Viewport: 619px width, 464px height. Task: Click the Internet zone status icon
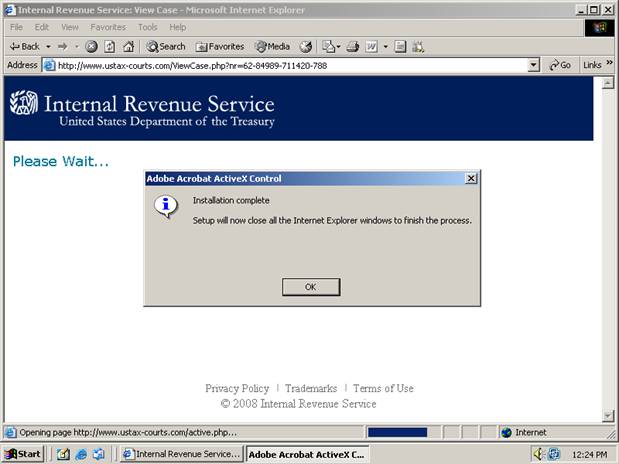point(506,432)
